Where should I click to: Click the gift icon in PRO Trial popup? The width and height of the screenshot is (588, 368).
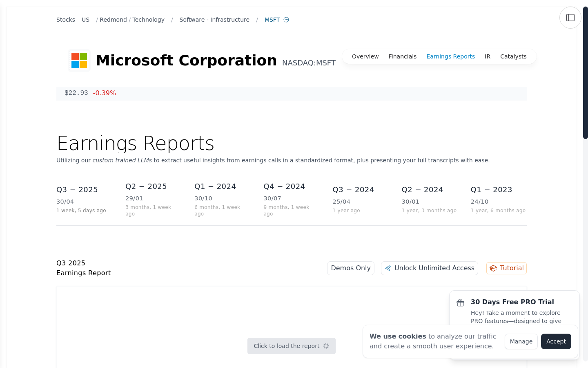[x=460, y=303]
